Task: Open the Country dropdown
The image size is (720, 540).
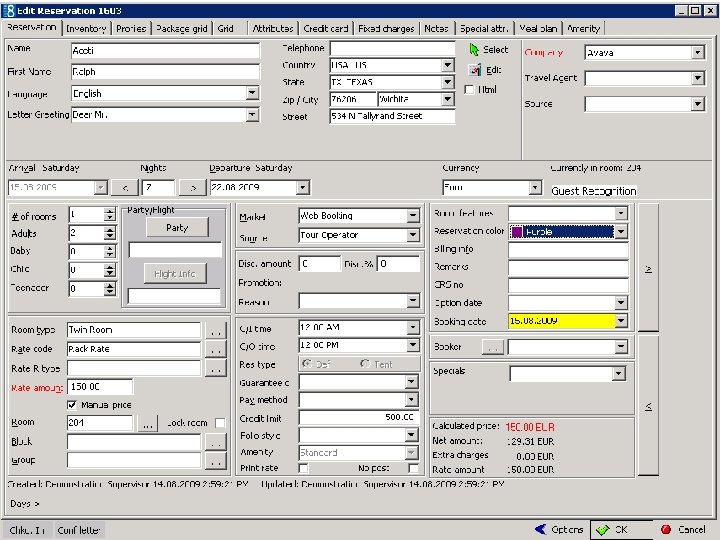Action: [x=448, y=65]
